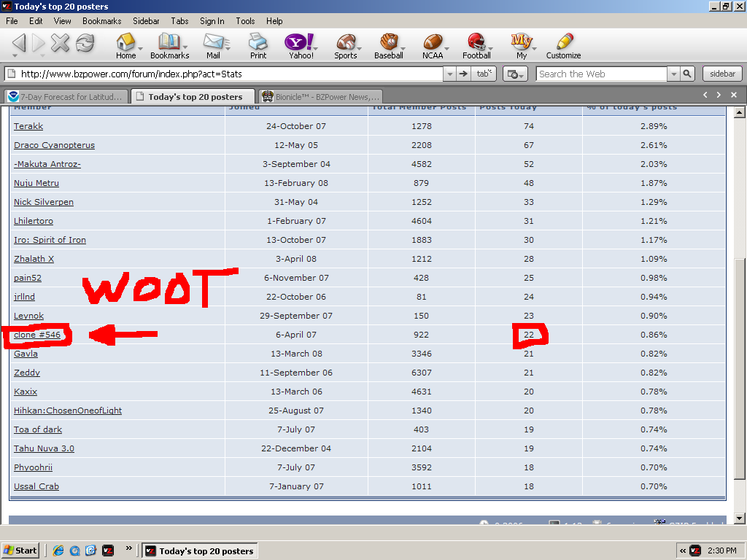Open the Windows Start menu

pyautogui.click(x=20, y=551)
